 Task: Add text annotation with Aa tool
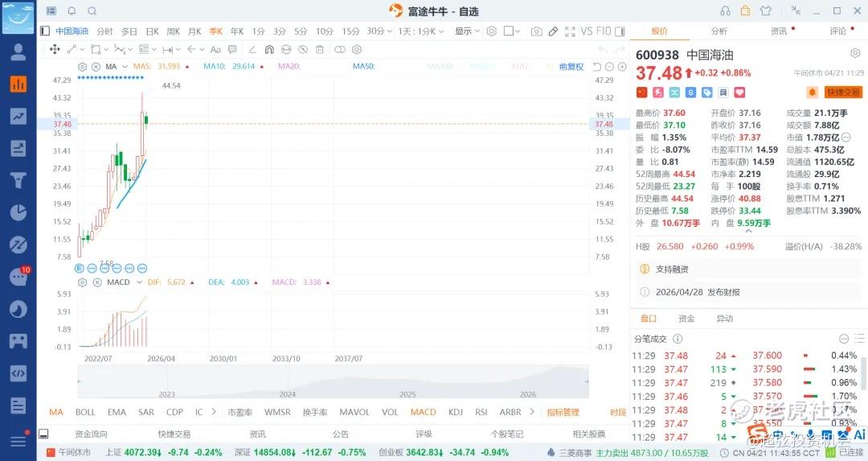pos(215,49)
